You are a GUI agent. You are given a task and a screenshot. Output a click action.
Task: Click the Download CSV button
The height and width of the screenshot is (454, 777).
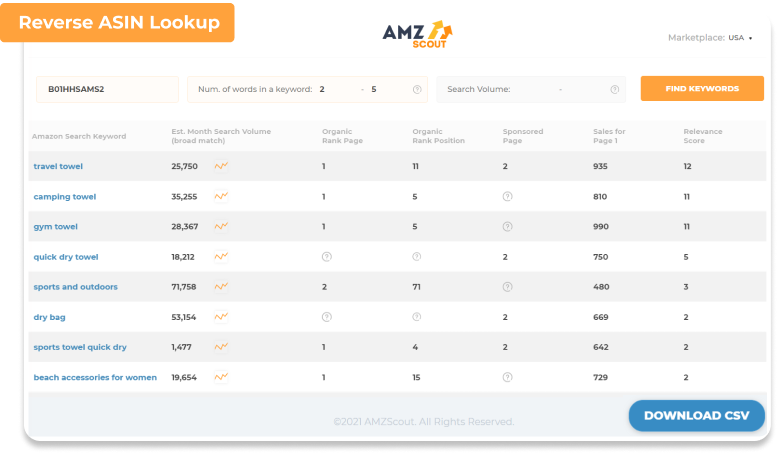click(696, 415)
